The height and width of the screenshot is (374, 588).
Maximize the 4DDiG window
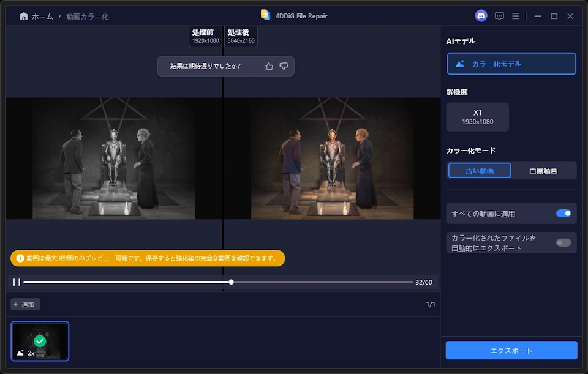[554, 16]
